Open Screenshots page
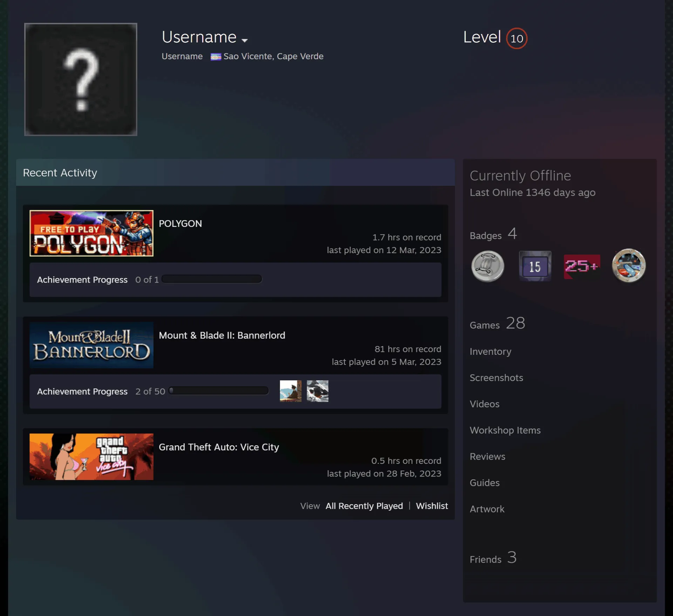This screenshot has height=616, width=673. (496, 378)
